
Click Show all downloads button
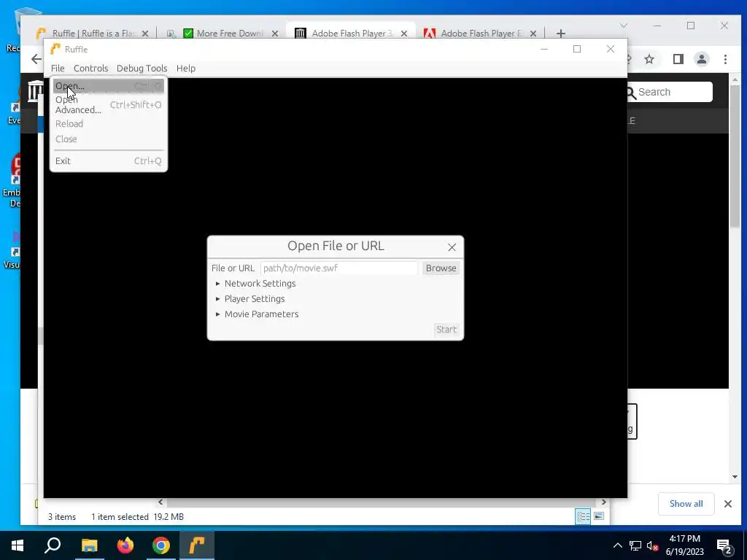point(686,504)
